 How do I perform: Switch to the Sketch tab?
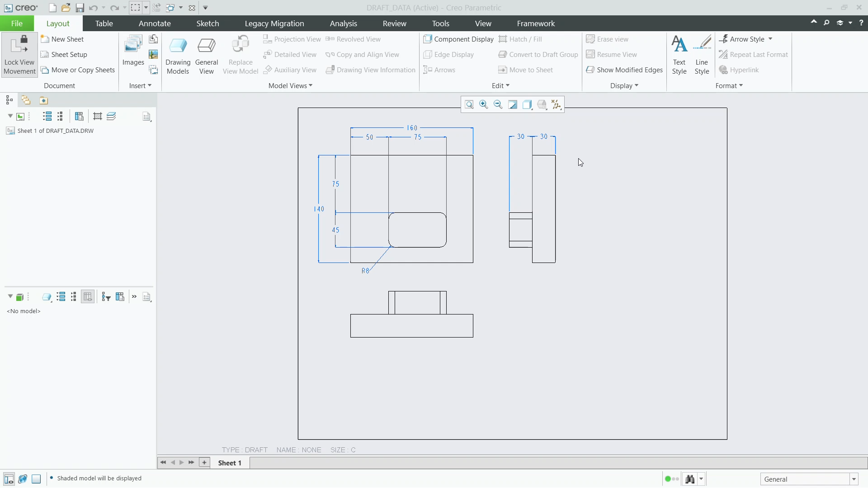coord(208,23)
